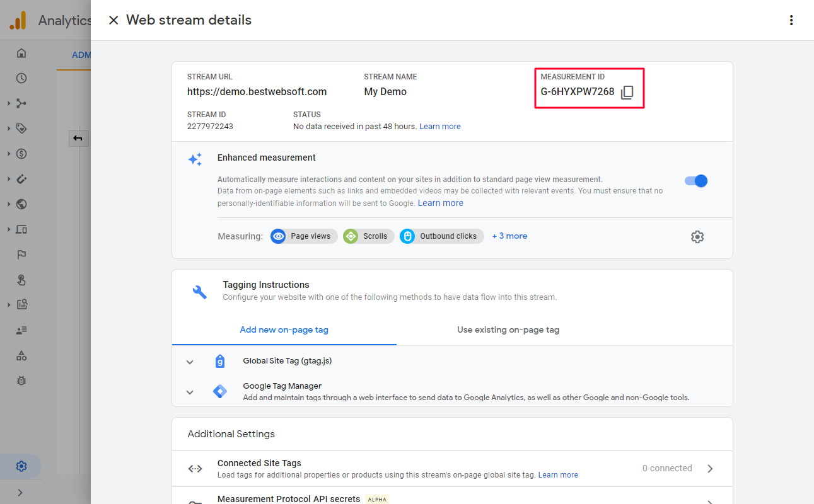The width and height of the screenshot is (814, 504).
Task: Toggle the Enhanced measurement switch
Action: tap(696, 181)
